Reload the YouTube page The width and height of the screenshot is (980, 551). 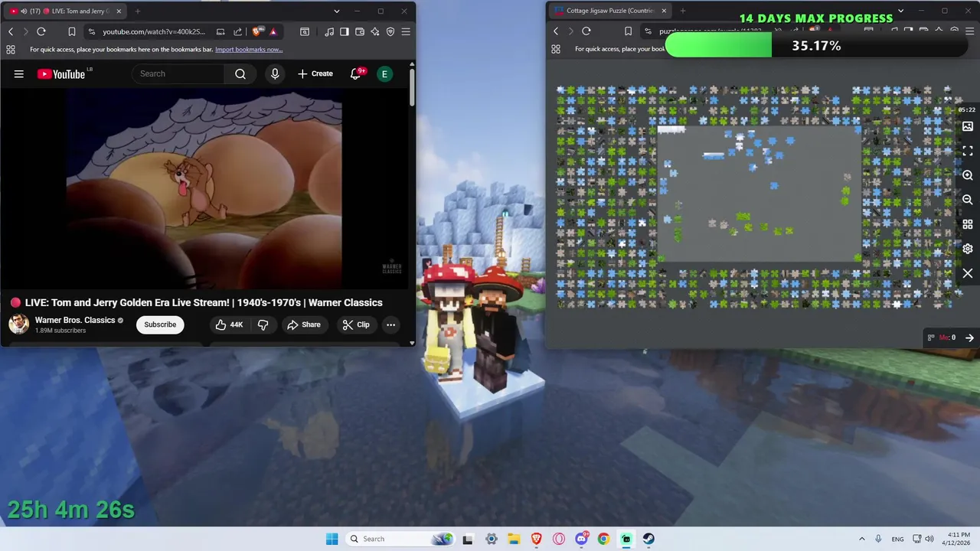41,31
